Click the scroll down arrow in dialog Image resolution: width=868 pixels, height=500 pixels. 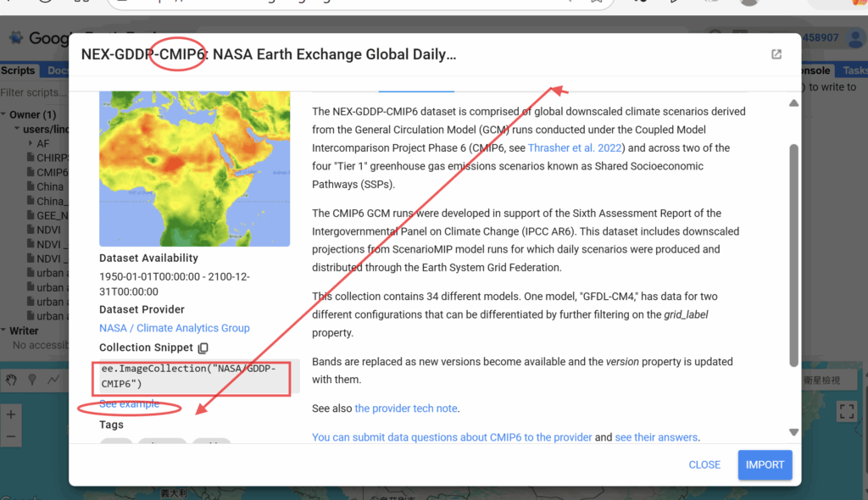click(x=793, y=431)
